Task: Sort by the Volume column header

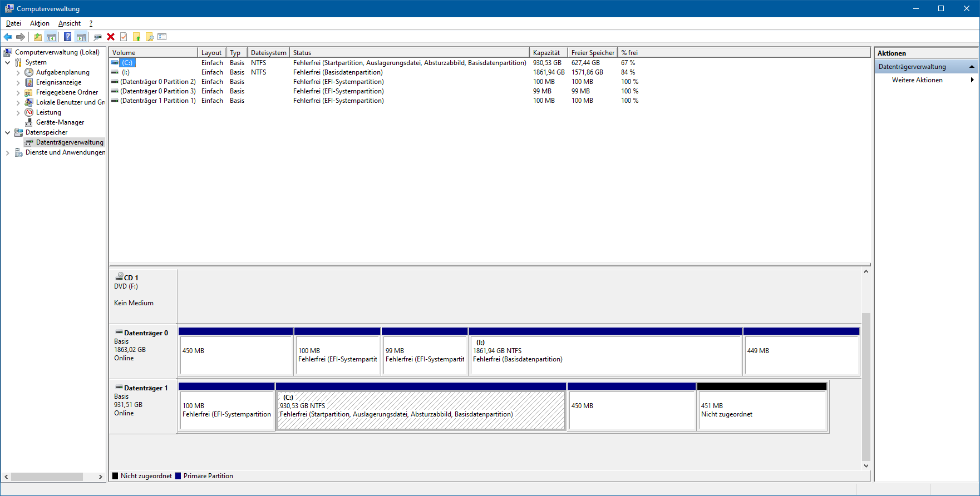Action: click(x=154, y=53)
